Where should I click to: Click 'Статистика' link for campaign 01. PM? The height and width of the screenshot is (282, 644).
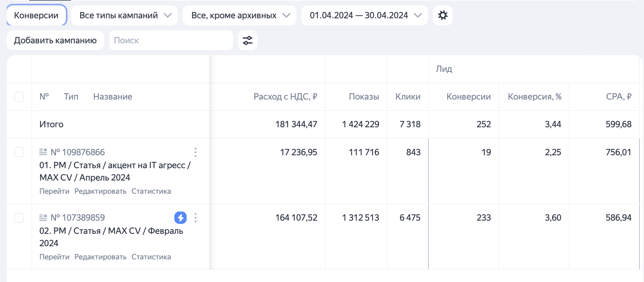click(x=151, y=191)
